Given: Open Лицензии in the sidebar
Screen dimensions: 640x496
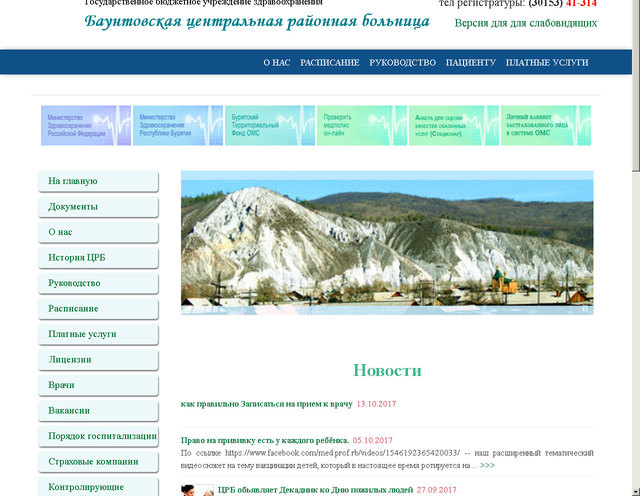Looking at the screenshot, I should pyautogui.click(x=98, y=360).
